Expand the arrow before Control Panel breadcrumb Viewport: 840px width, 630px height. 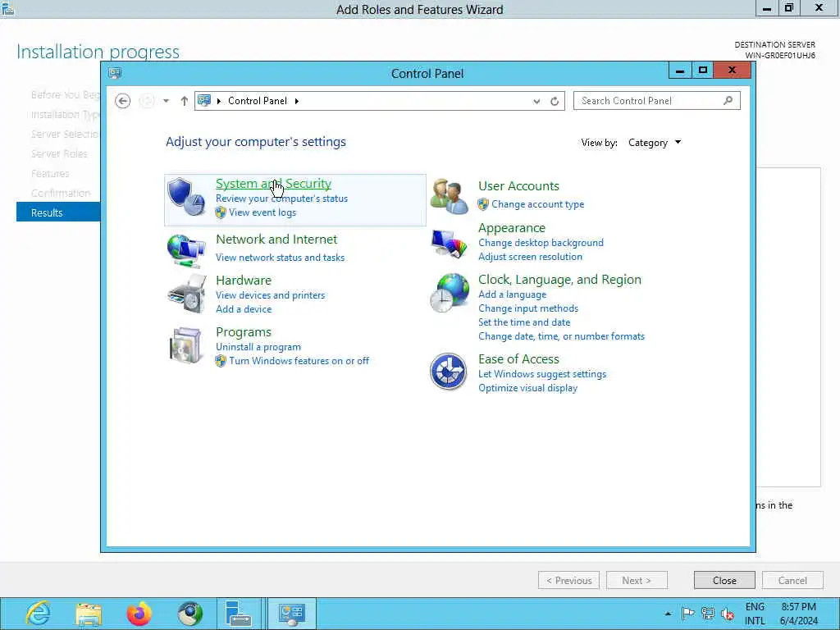coord(218,101)
